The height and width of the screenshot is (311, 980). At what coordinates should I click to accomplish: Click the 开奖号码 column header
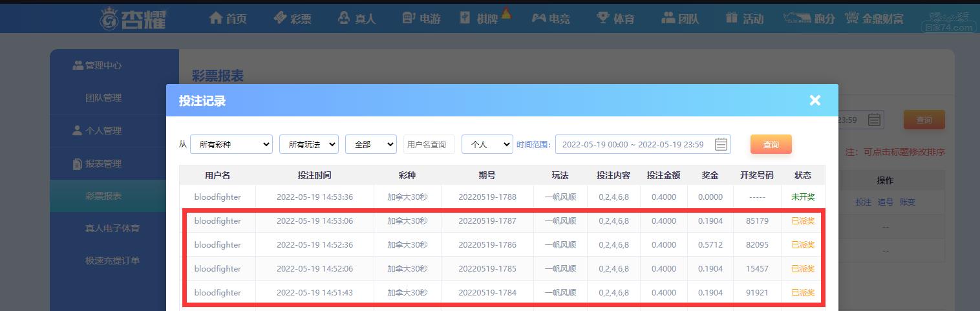(757, 175)
